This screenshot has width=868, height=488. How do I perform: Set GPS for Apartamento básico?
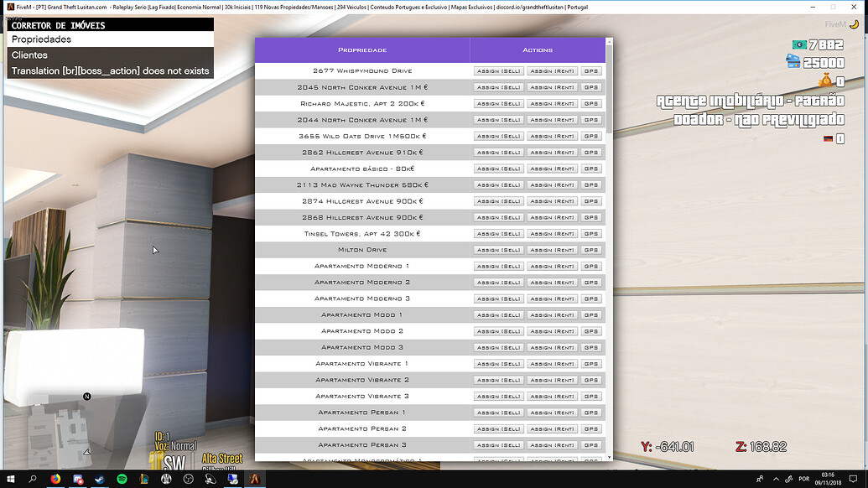591,169
